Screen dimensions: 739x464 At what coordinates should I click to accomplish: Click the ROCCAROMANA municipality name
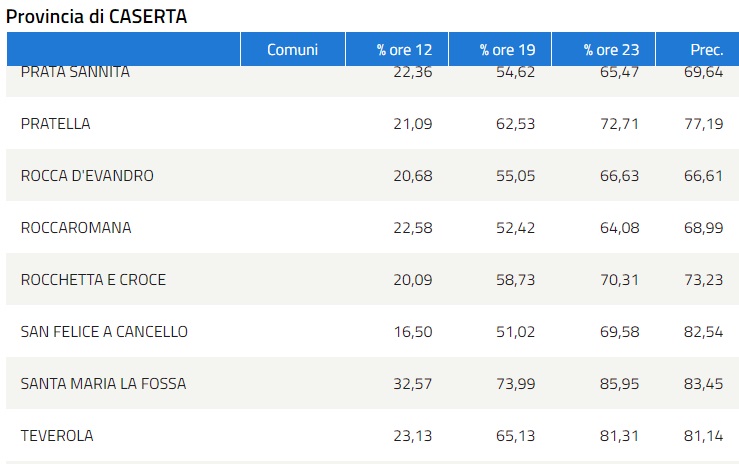(76, 228)
